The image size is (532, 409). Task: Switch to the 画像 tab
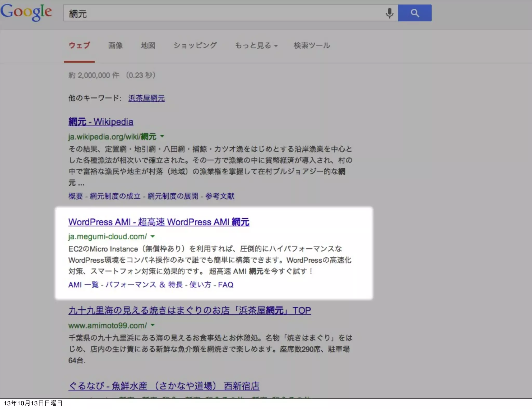pyautogui.click(x=115, y=45)
